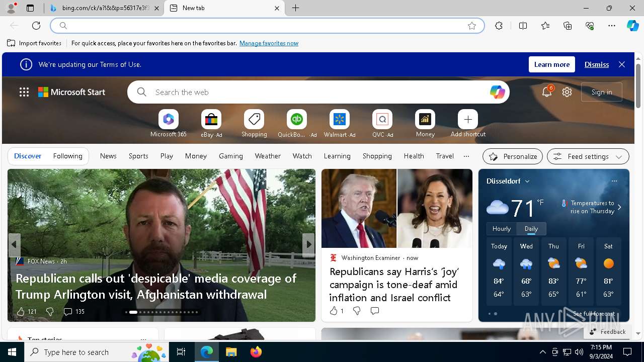Open the Favorites star-list icon

tap(545, 26)
